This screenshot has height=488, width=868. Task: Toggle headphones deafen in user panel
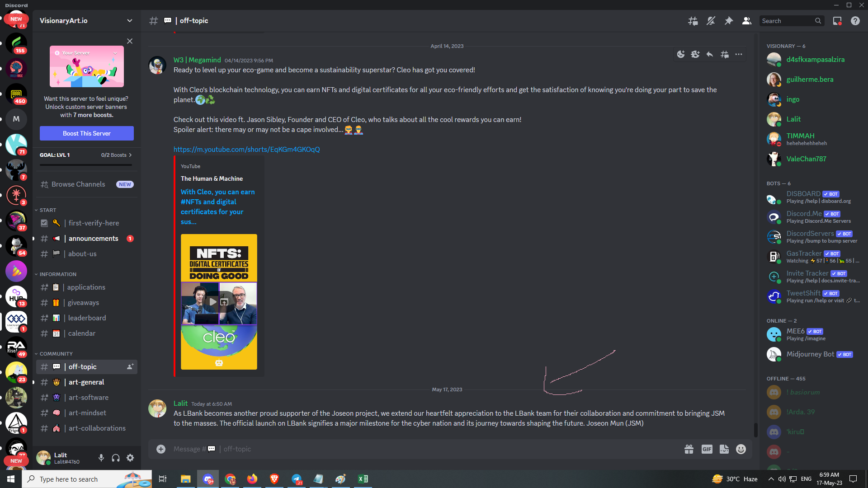(116, 458)
